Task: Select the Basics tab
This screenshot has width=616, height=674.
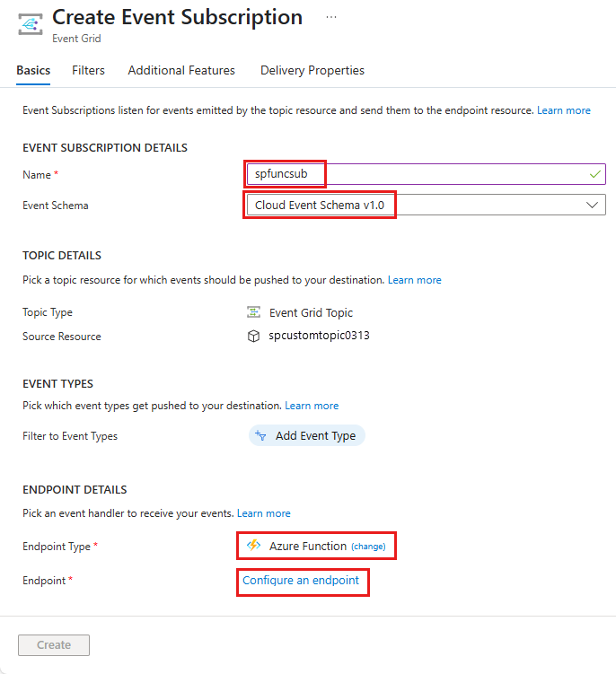Action: (33, 70)
